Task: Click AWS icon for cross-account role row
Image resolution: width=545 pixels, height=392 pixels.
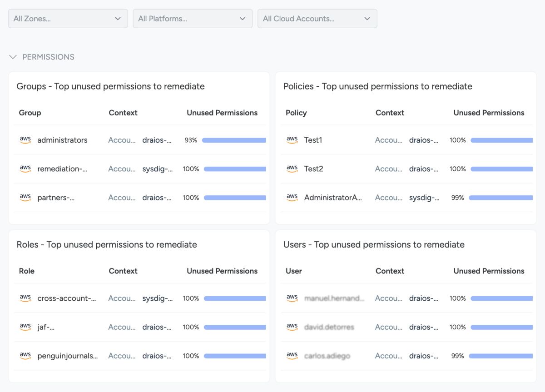Action: point(25,298)
